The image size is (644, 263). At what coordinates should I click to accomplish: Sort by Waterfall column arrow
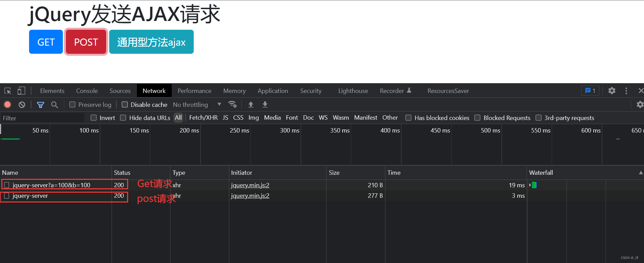click(641, 173)
